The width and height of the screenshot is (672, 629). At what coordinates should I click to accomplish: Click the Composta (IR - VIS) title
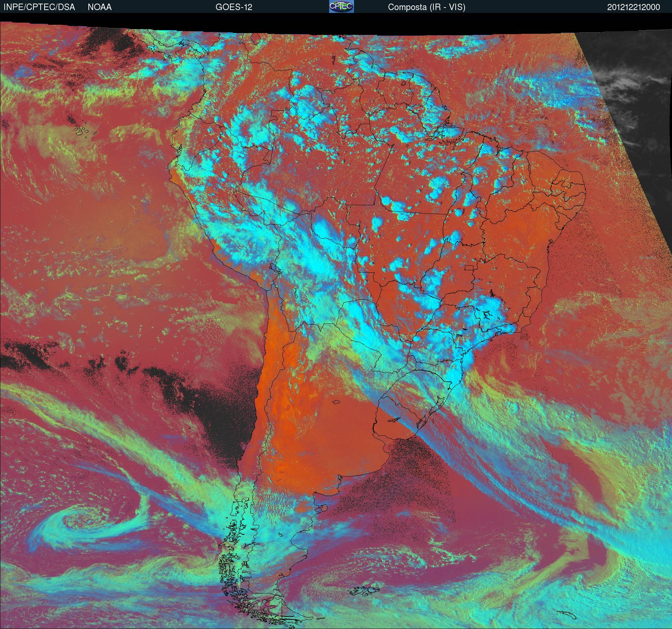click(x=427, y=8)
